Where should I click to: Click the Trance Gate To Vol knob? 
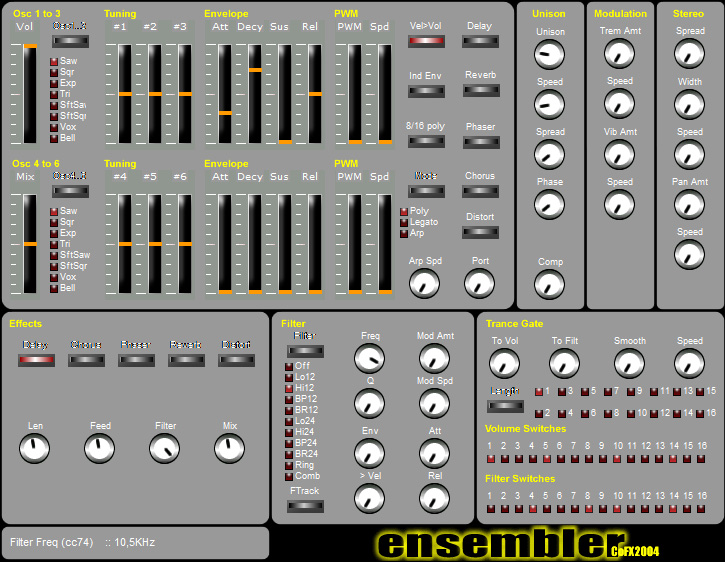504,364
